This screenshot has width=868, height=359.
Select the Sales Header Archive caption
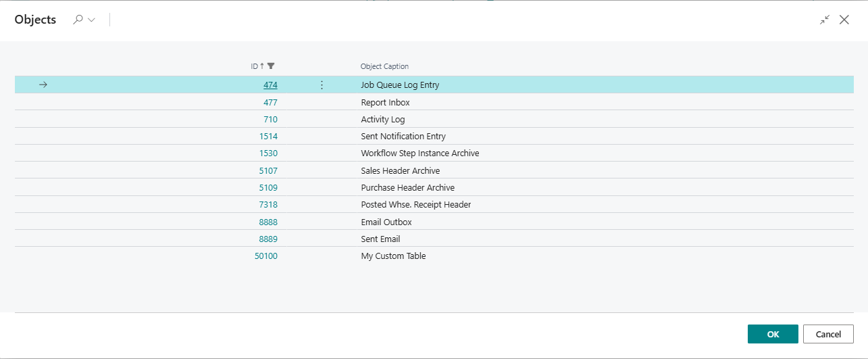pos(401,171)
